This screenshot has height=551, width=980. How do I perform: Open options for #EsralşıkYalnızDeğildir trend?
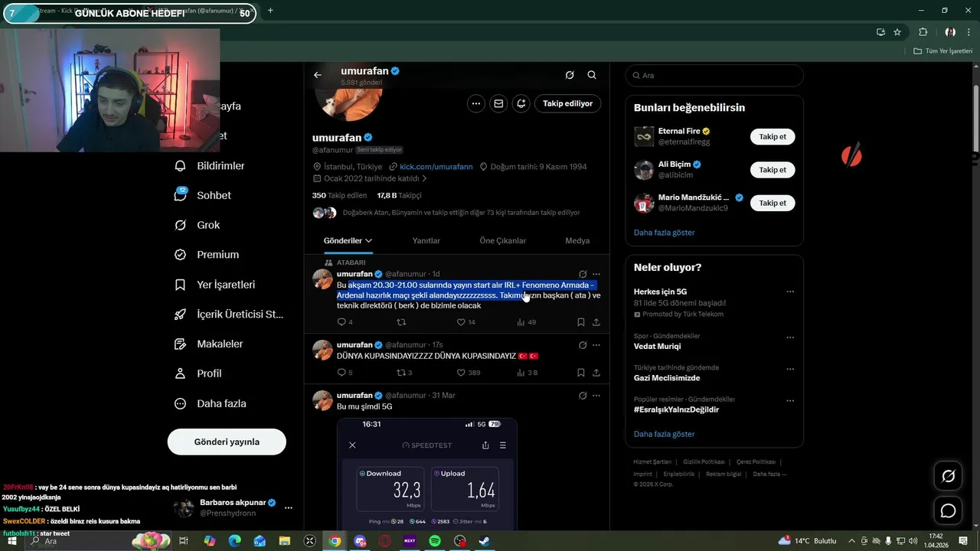coord(789,400)
